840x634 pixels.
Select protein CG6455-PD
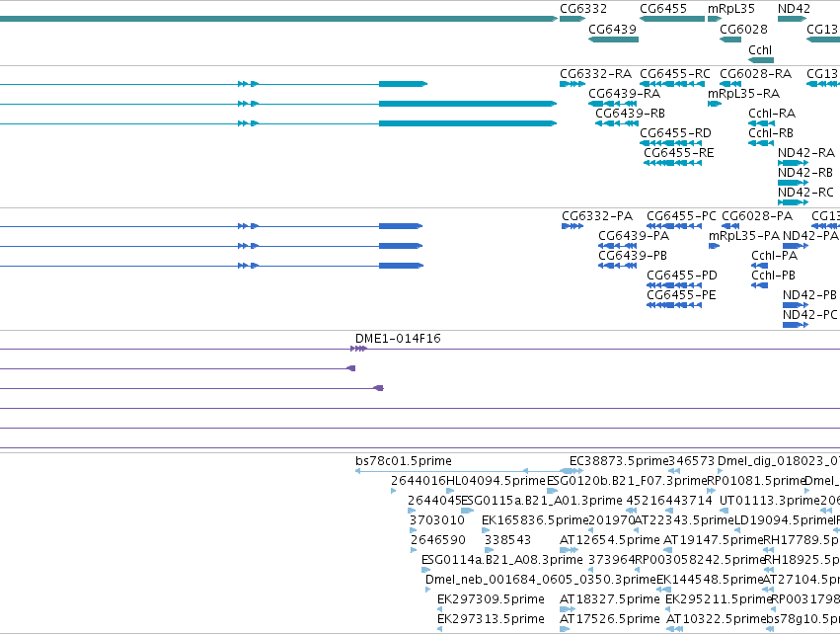point(681,276)
